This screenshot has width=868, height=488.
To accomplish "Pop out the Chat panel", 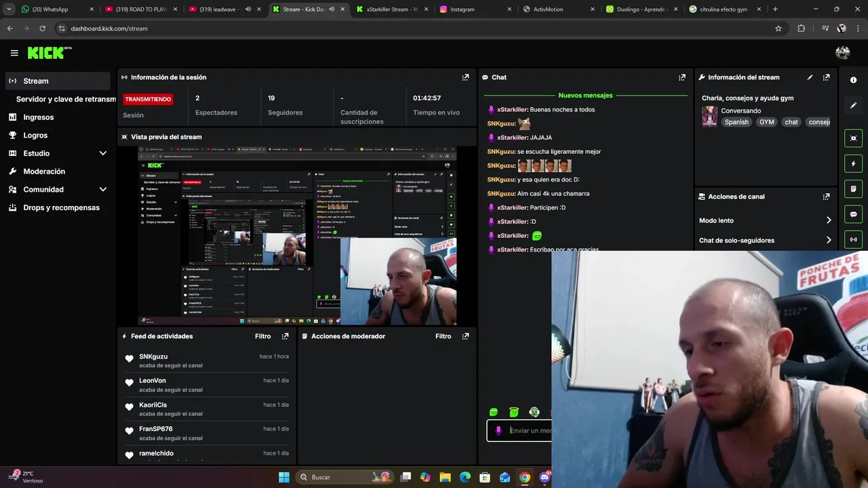I will click(x=682, y=77).
